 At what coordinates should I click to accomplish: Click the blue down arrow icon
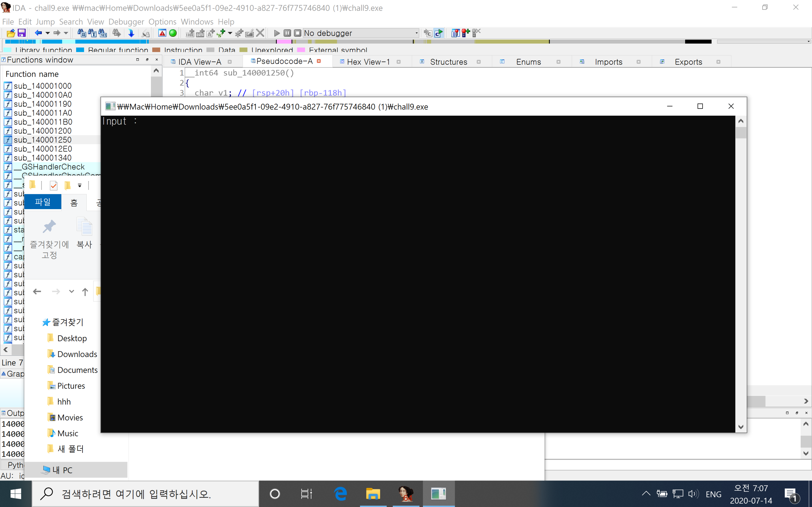(131, 33)
